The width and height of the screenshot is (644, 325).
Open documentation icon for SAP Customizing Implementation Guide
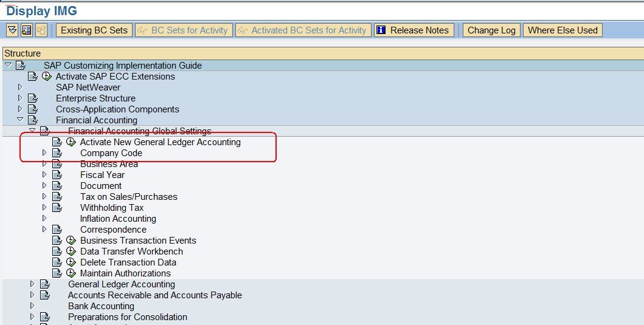[x=21, y=65]
